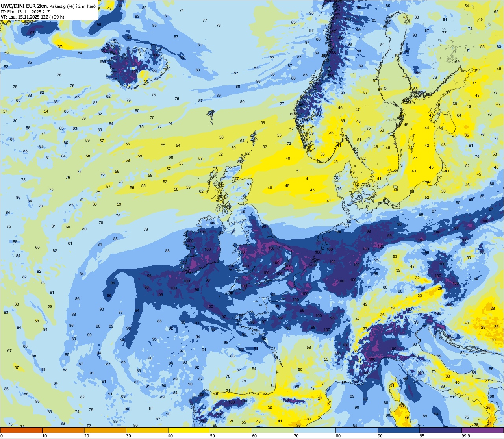Select the 30–40 legend color segment

point(147,430)
